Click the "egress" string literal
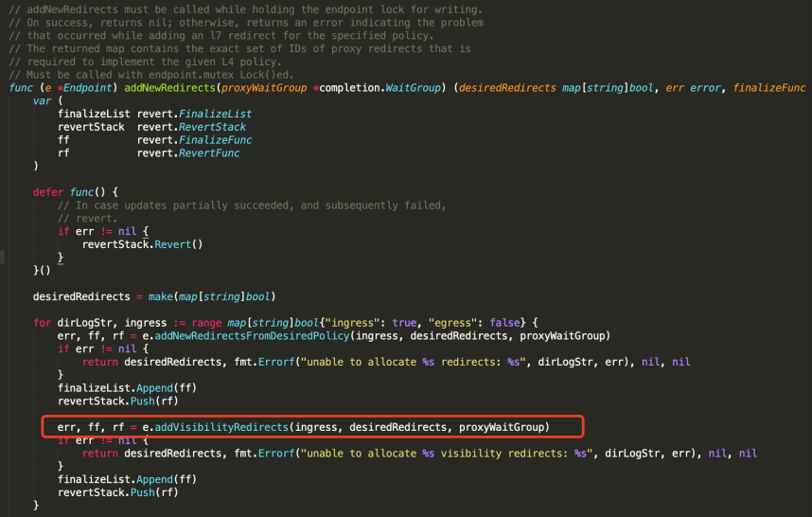This screenshot has height=517, width=812. (x=452, y=323)
